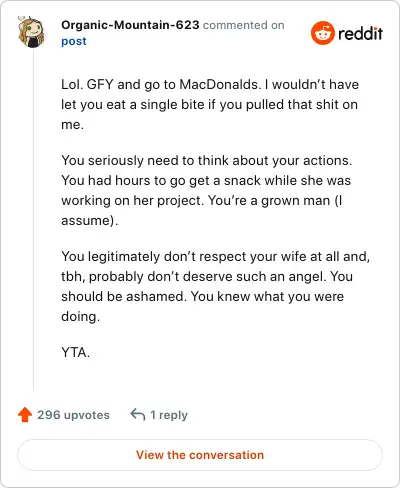Click the vertical comment thread line
Screen dimensions: 400x488
[x=33, y=220]
